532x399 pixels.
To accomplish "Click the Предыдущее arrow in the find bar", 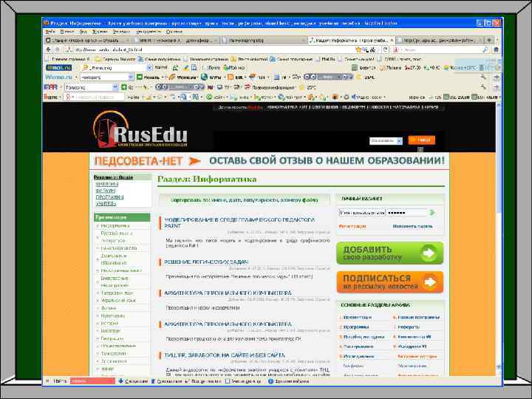I will (154, 381).
